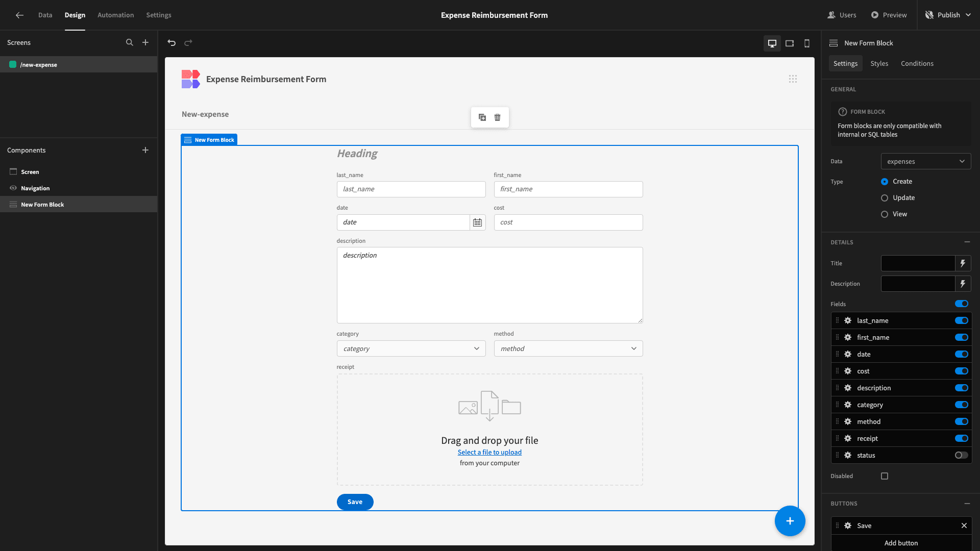Click the description text area
Screen dimensions: 980x551
coord(489,285)
